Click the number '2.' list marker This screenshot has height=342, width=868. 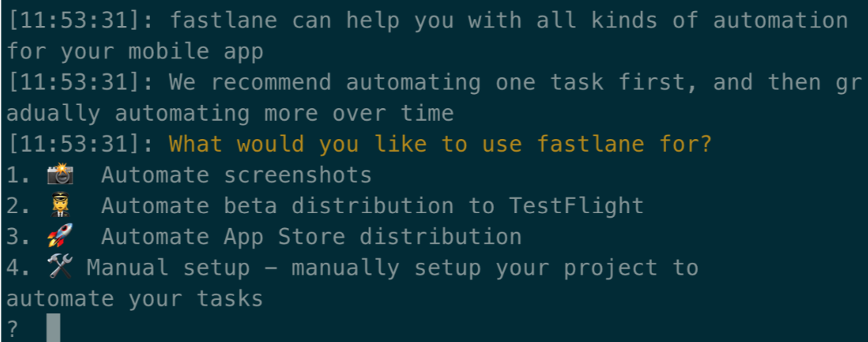click(19, 206)
